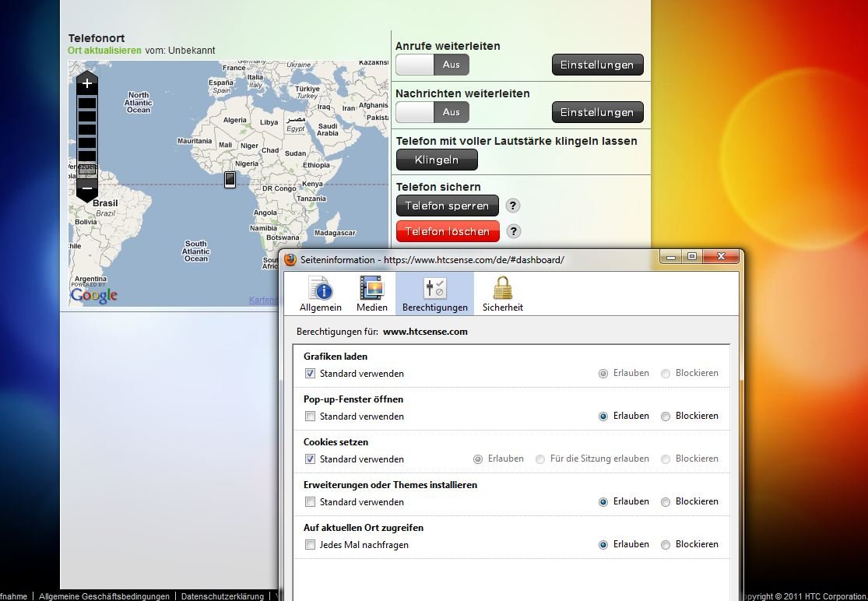
Task: Click the www.htcsense.com domain text
Action: coord(425,332)
